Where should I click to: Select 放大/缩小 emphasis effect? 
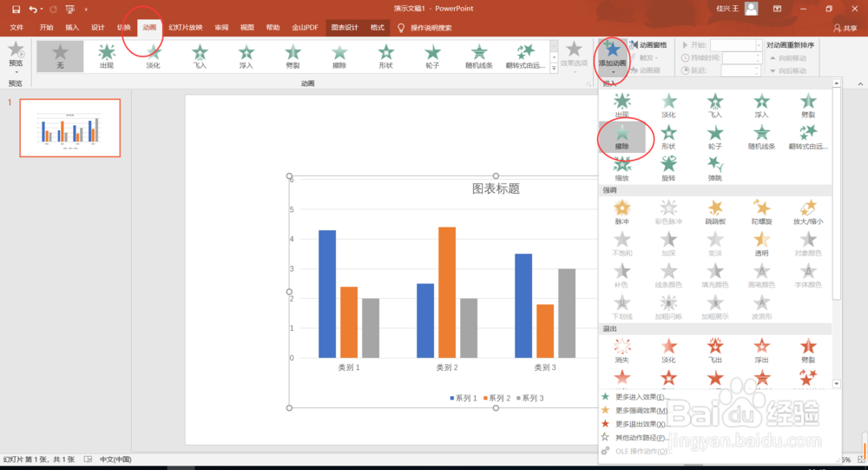pos(808,212)
